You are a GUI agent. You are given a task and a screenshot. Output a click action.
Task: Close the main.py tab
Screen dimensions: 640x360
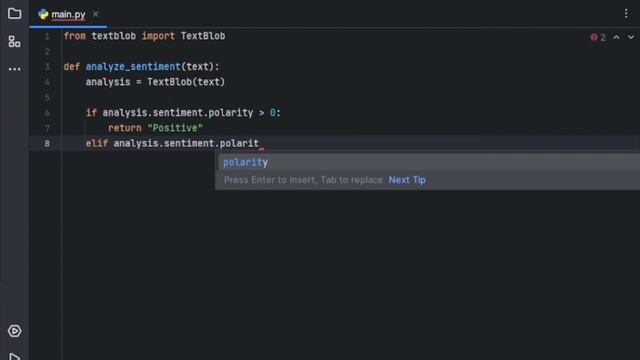click(96, 14)
